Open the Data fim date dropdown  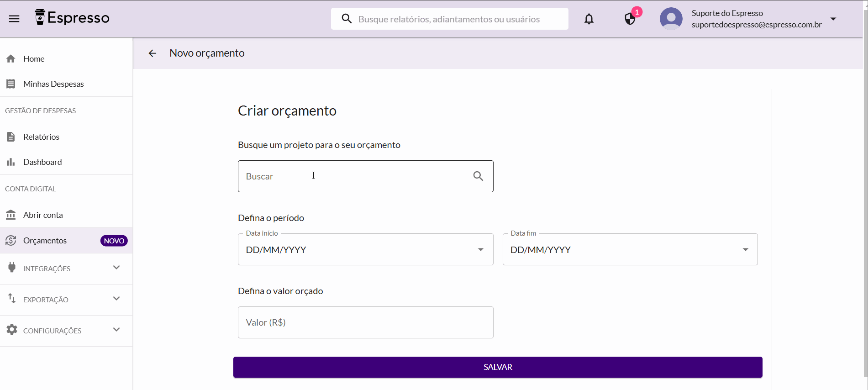tap(746, 249)
